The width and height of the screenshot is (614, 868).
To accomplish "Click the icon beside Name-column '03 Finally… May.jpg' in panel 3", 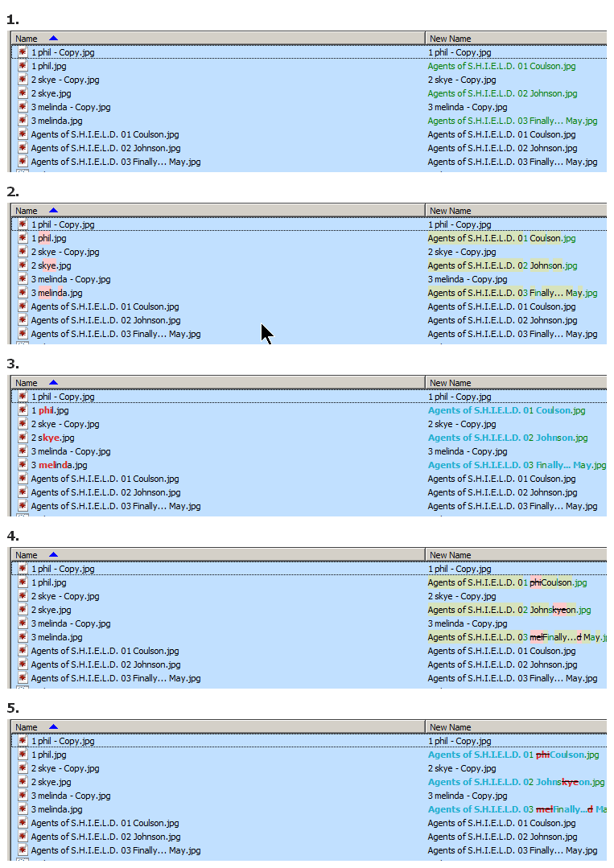I will [23, 506].
